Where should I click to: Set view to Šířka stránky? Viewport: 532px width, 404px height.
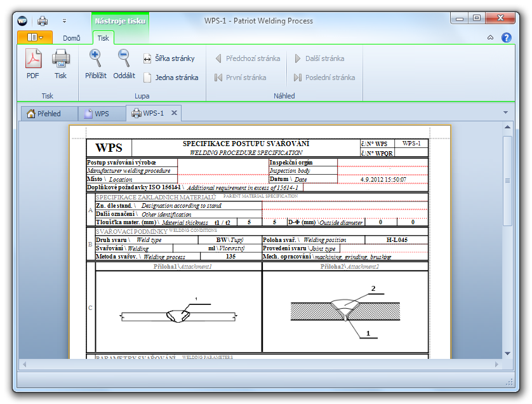point(169,58)
